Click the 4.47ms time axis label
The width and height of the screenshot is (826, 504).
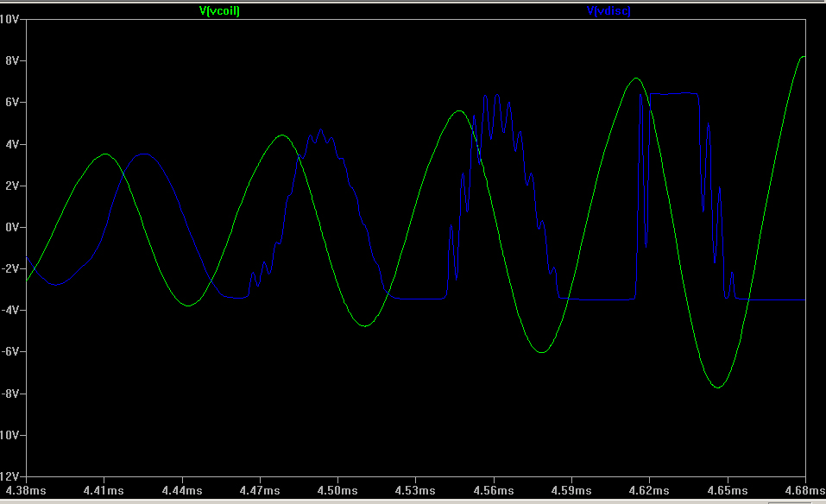[x=260, y=490]
